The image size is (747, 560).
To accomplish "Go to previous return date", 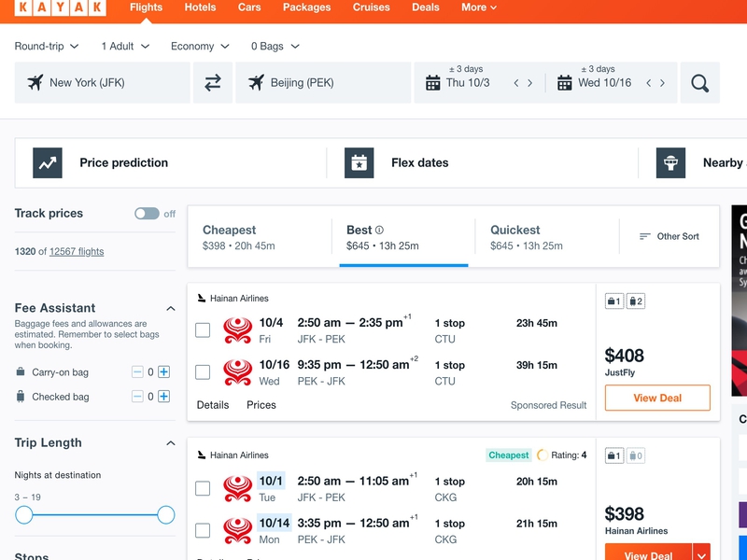I will [x=648, y=83].
